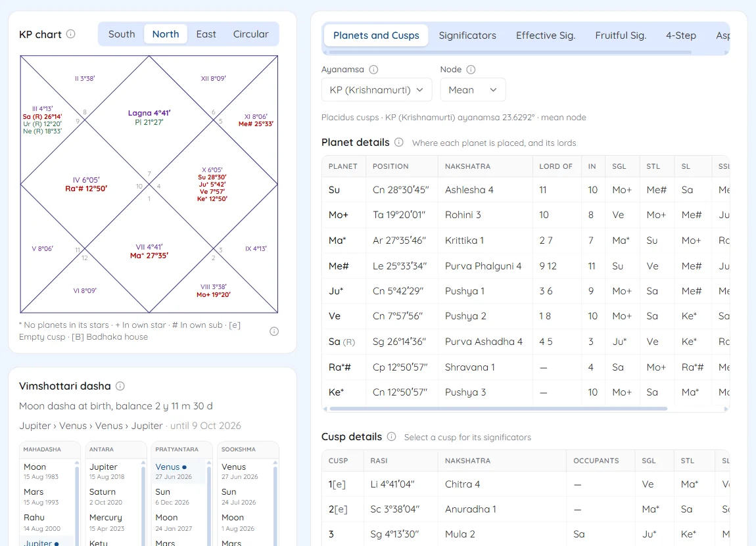The width and height of the screenshot is (756, 546).
Task: Select Mars mahadasha entry
Action: click(x=46, y=496)
